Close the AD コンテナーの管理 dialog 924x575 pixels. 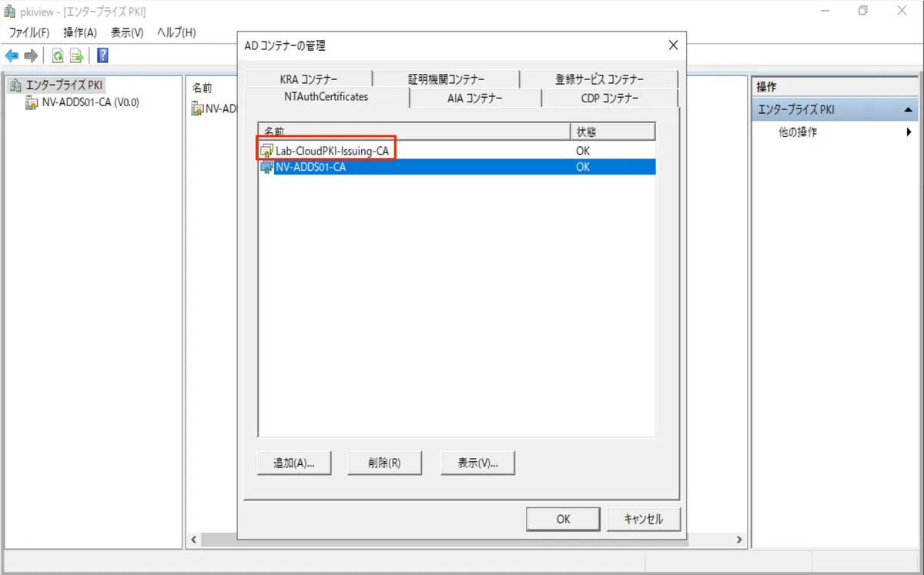(x=673, y=45)
